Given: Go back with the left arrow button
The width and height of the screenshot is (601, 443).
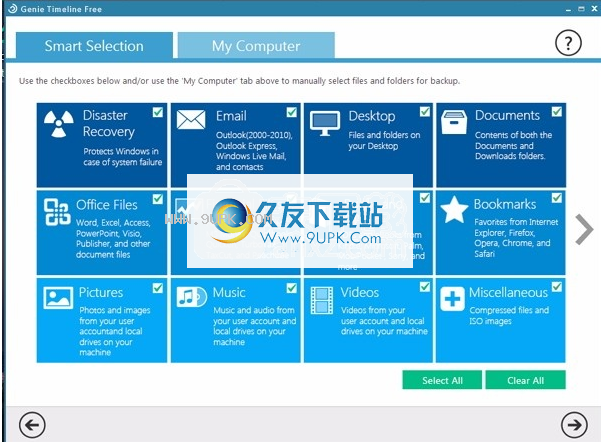Looking at the screenshot, I should [32, 425].
